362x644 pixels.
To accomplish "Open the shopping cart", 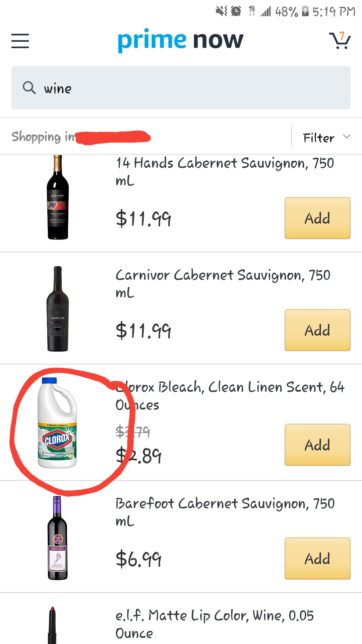I will (340, 41).
